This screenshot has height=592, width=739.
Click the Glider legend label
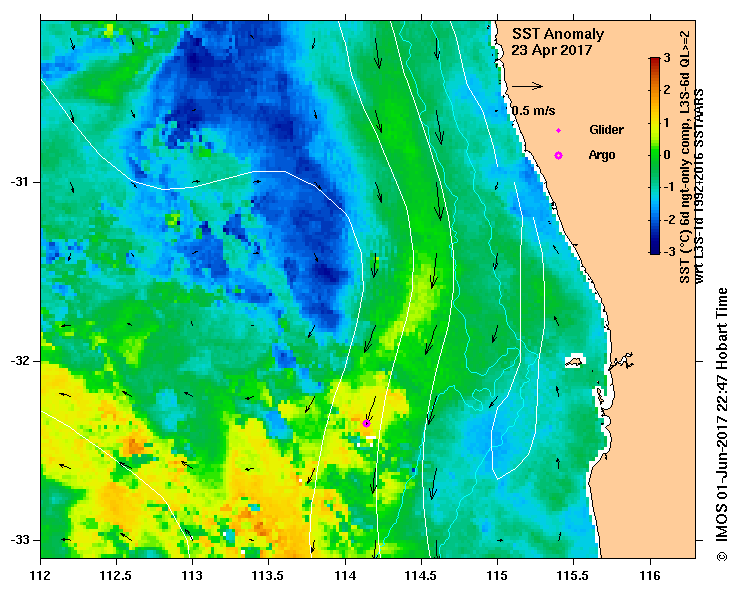[606, 130]
